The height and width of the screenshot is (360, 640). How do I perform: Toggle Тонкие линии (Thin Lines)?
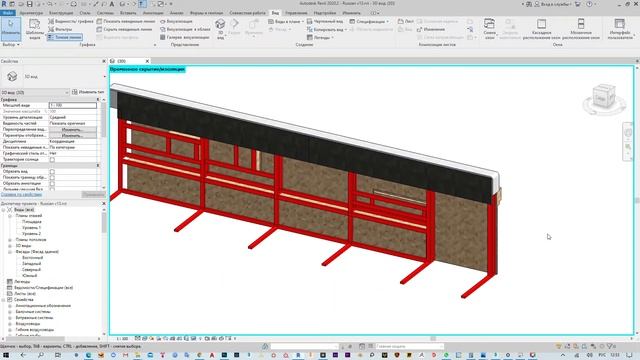[x=64, y=37]
